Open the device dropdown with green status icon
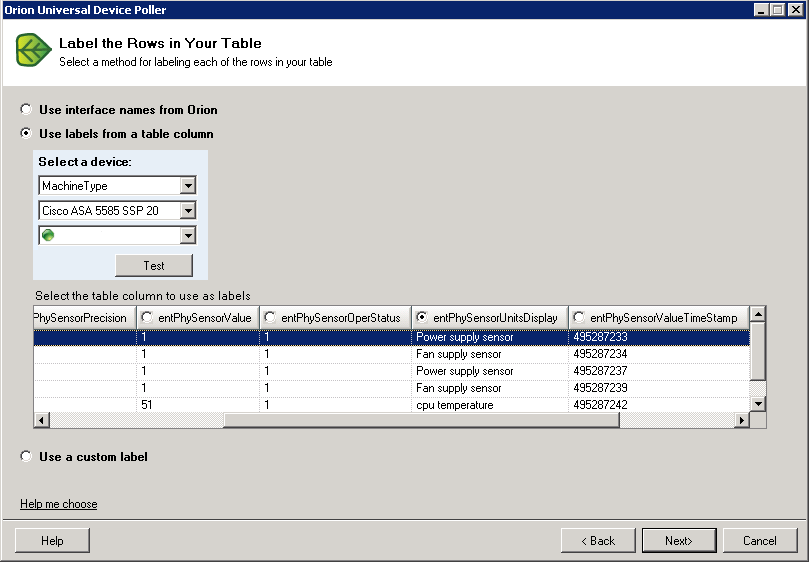This screenshot has height=562, width=809. (x=188, y=235)
